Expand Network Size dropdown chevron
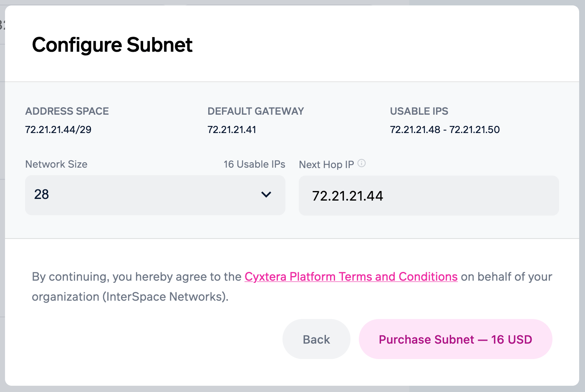585x392 pixels. (x=266, y=195)
